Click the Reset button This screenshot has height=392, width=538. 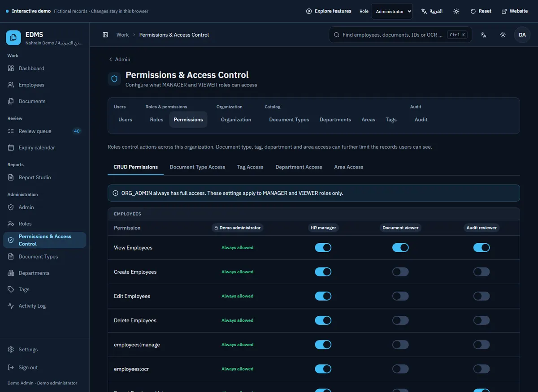click(x=481, y=11)
